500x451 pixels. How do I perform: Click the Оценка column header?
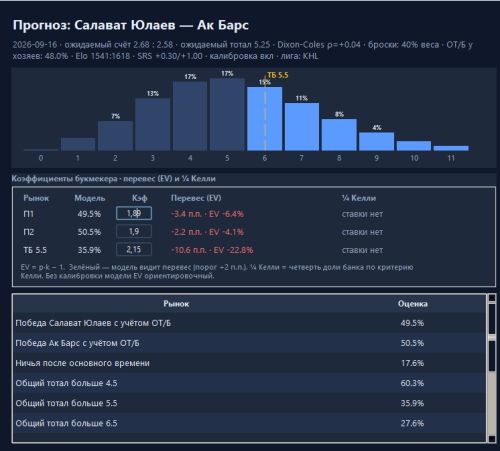click(x=412, y=304)
